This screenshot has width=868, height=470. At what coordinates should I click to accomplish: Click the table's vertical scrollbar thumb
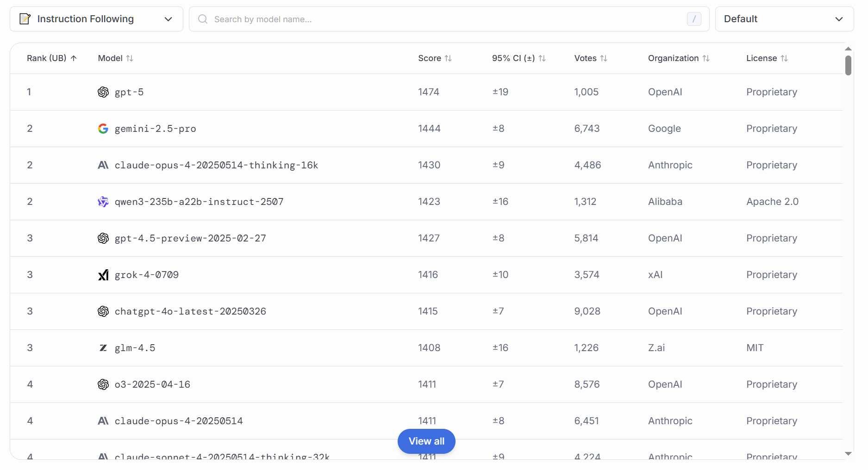(x=848, y=65)
